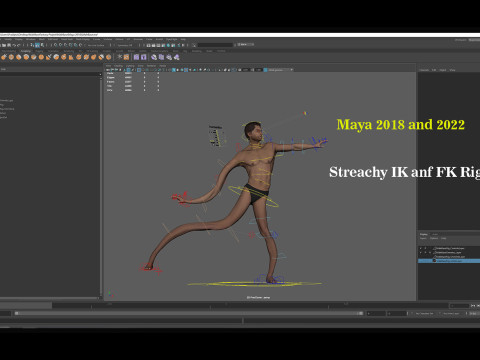Screen dimensions: 480x360
Task: Click the save scene icon in status line
Action: pos(9,45)
